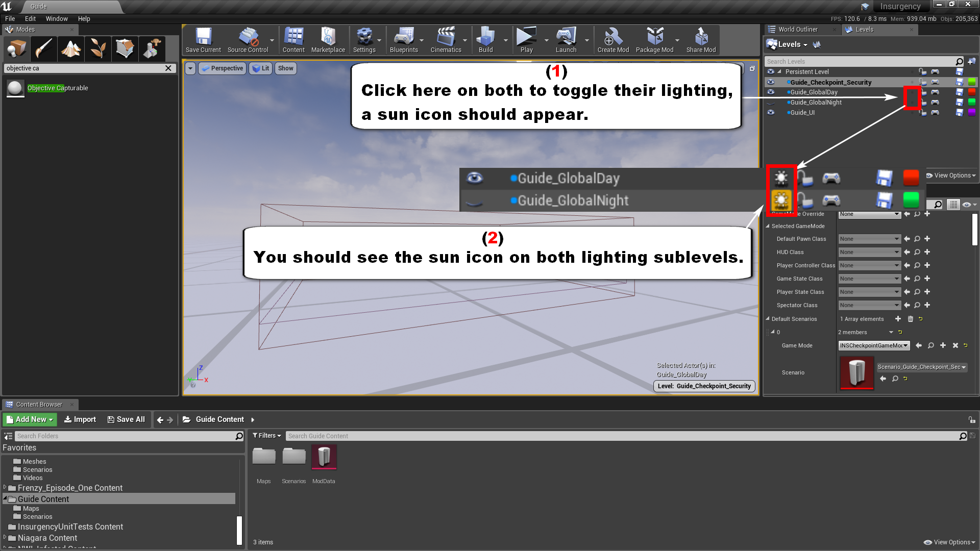
Task: Toggle the lock for Persistent Level
Action: point(923,72)
